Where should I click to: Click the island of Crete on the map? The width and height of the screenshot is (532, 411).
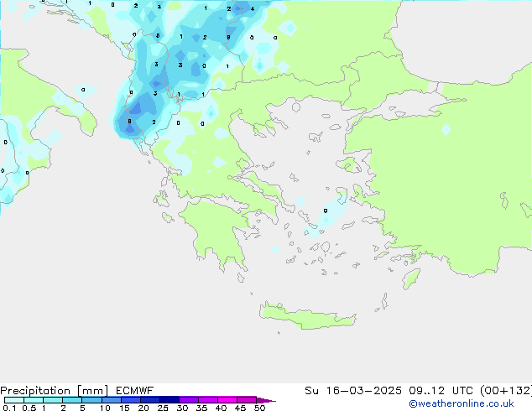coord(307,317)
